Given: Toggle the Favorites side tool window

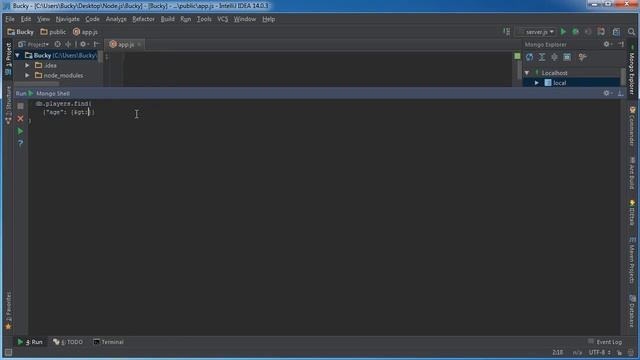Looking at the screenshot, I should (8, 310).
